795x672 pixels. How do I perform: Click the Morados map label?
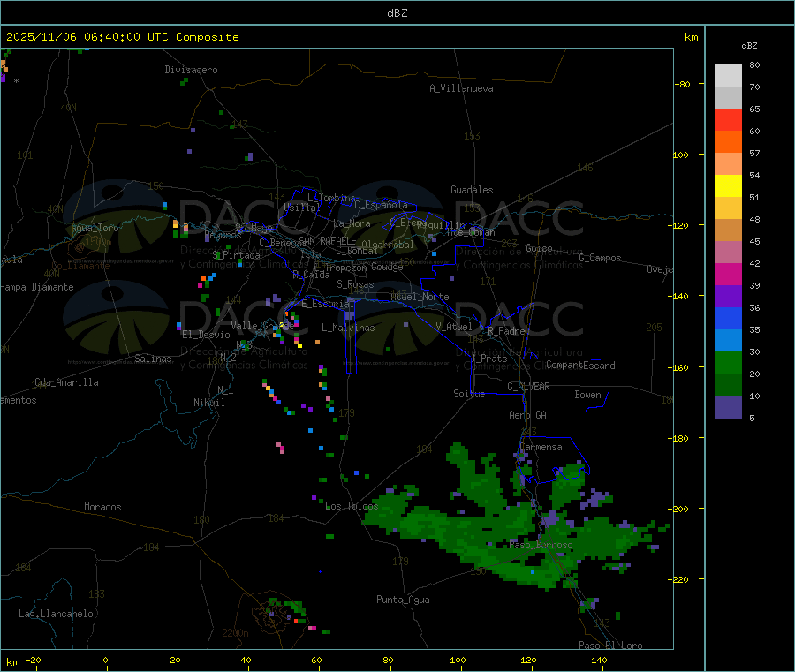[102, 507]
